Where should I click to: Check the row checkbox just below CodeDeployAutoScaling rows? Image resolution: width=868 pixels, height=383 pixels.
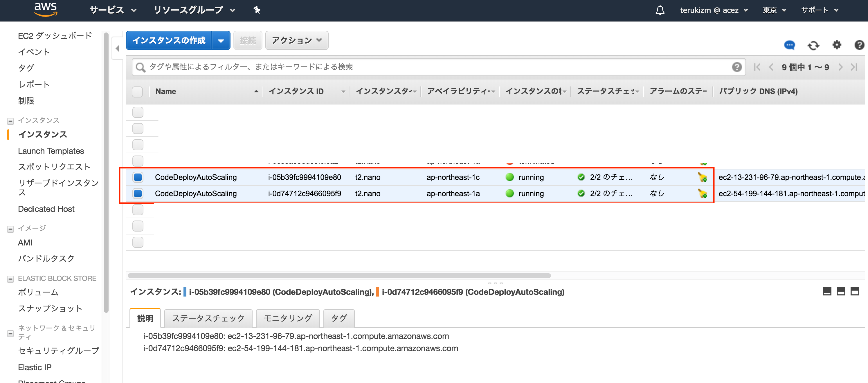tap(138, 210)
